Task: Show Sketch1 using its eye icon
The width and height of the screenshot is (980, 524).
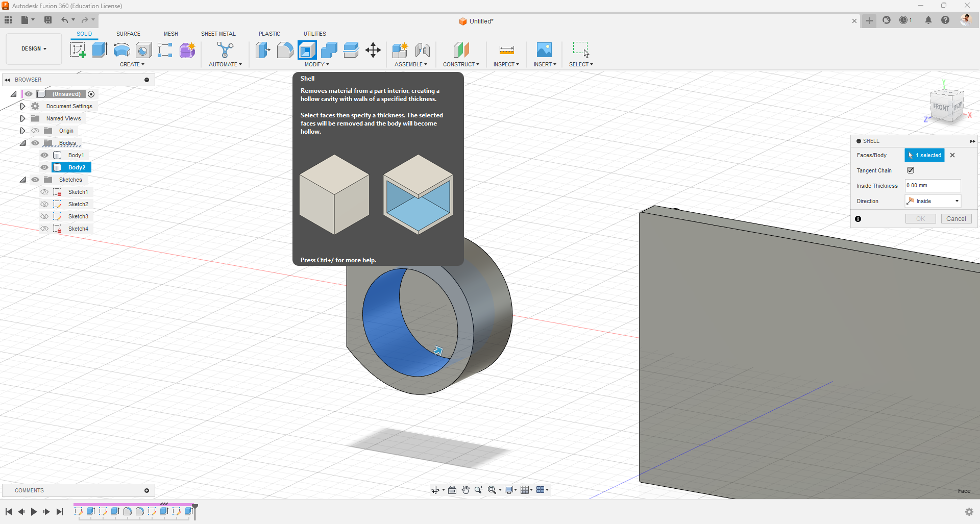Action: (x=44, y=192)
